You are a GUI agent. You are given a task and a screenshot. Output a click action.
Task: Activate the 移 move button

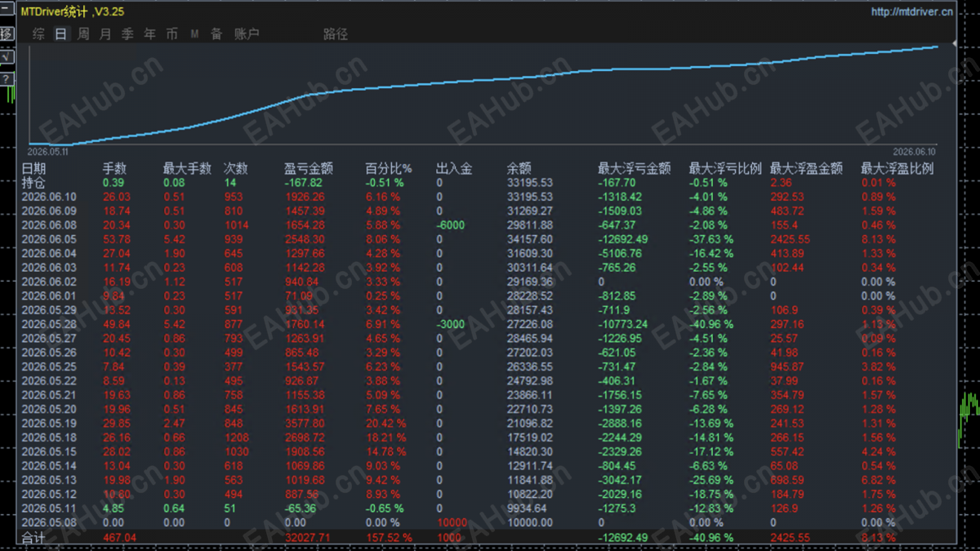(x=6, y=34)
